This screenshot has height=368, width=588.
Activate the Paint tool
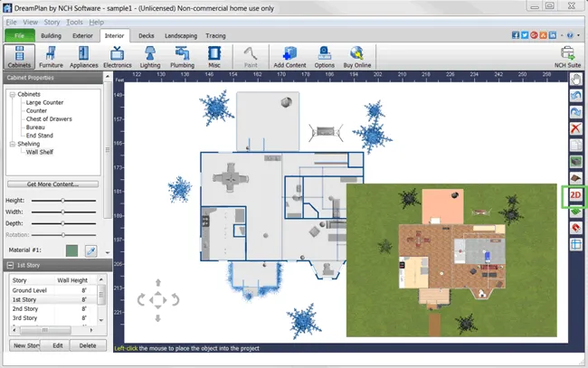251,57
